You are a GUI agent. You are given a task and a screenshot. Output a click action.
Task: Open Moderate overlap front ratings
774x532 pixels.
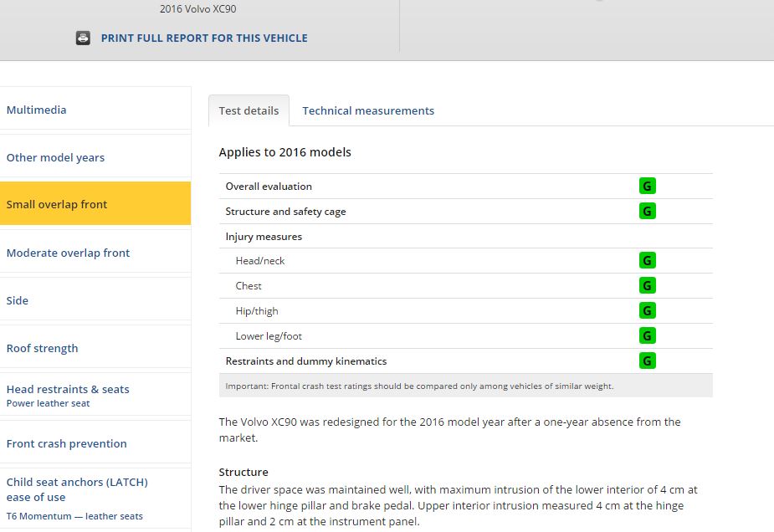[x=95, y=253]
